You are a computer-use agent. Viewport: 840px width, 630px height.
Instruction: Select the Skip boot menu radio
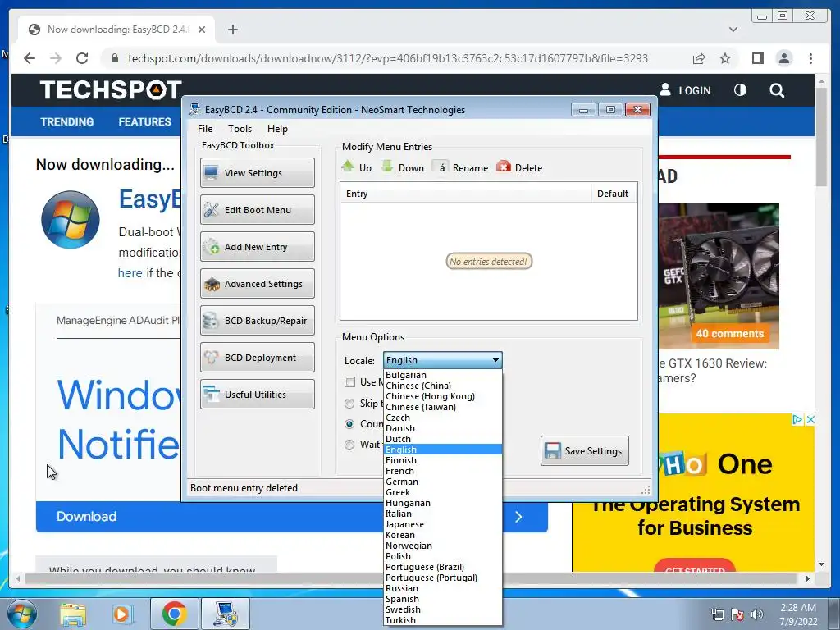click(x=349, y=404)
